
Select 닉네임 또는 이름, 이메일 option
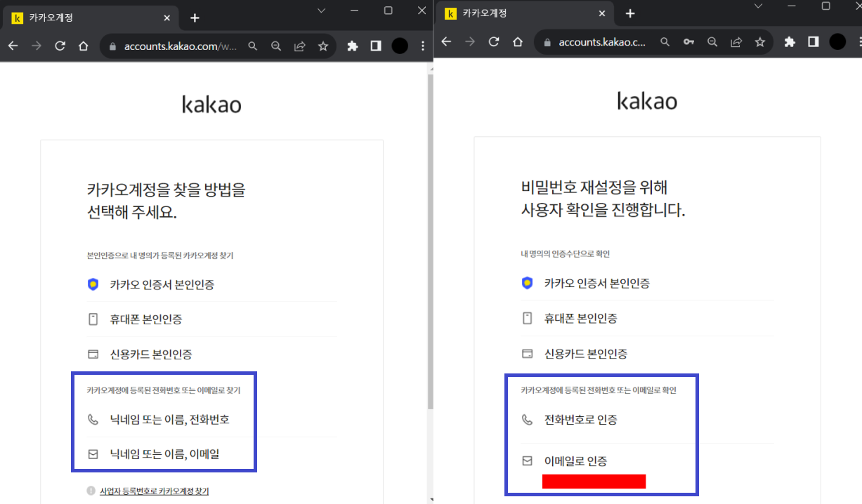pyautogui.click(x=211, y=454)
